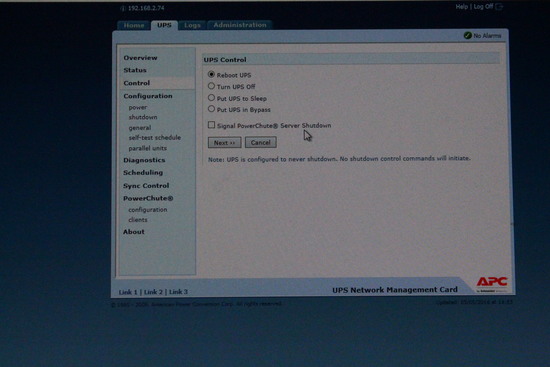Select Control in the sidebar
Viewport: 550px width, 367px height.
click(x=137, y=83)
